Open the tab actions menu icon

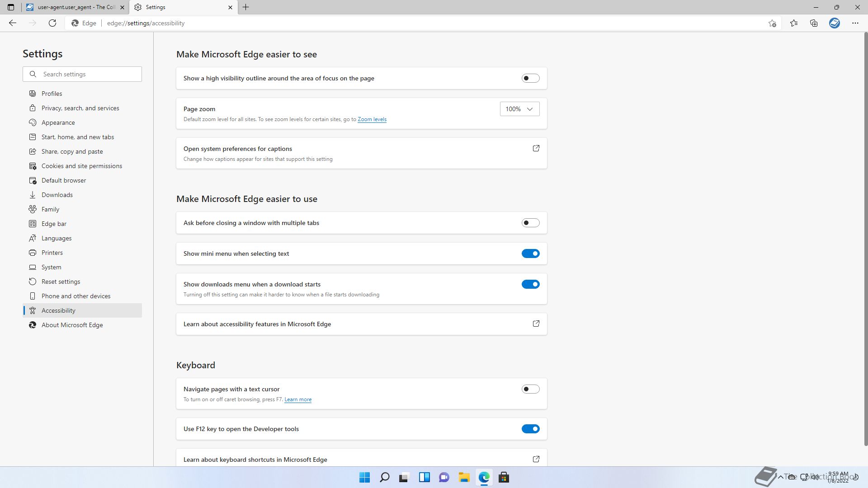[x=11, y=7]
